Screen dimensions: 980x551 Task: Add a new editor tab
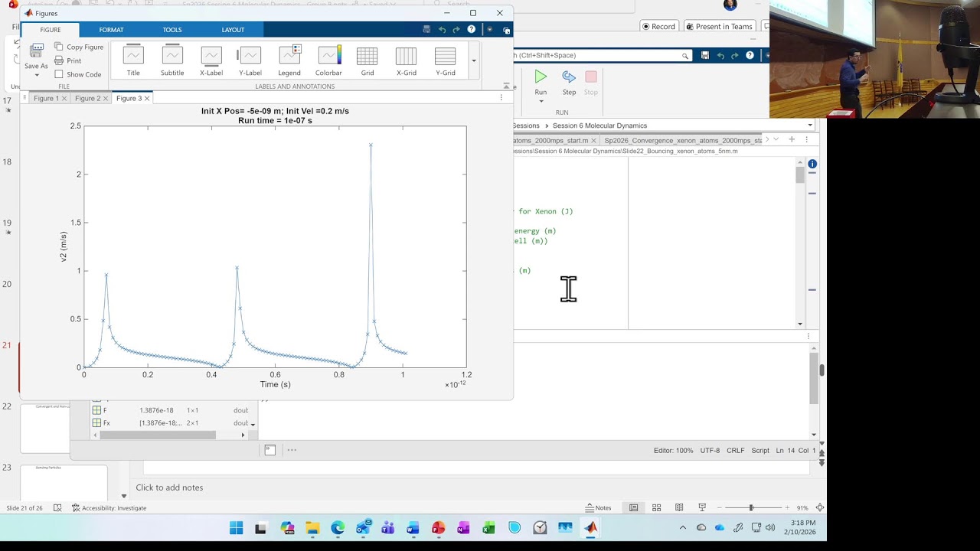(x=792, y=139)
